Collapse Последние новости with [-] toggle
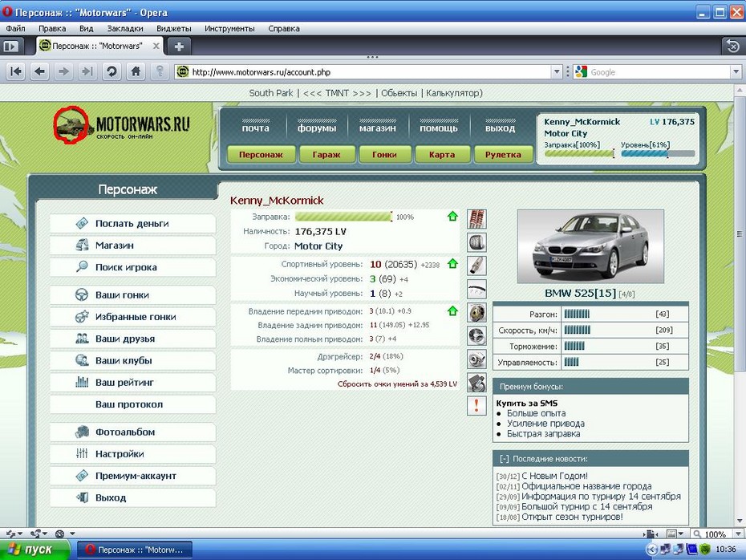746x560 pixels. pos(505,459)
